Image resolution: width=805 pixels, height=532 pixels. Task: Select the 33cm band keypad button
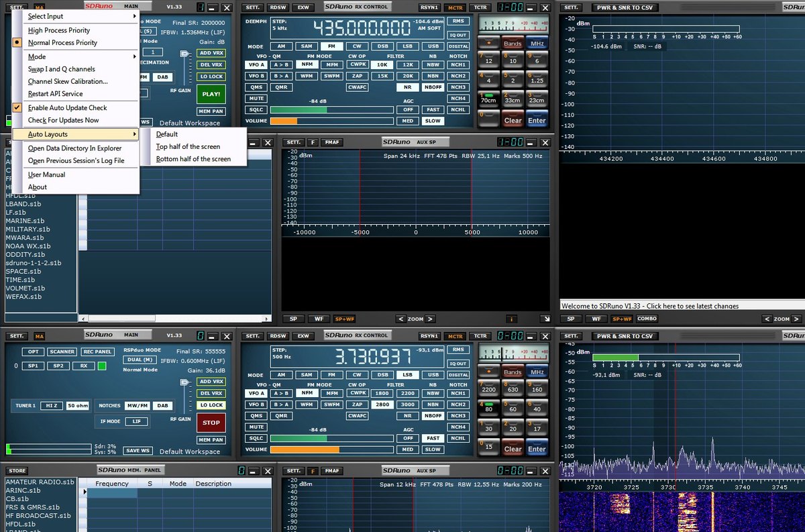tap(513, 99)
